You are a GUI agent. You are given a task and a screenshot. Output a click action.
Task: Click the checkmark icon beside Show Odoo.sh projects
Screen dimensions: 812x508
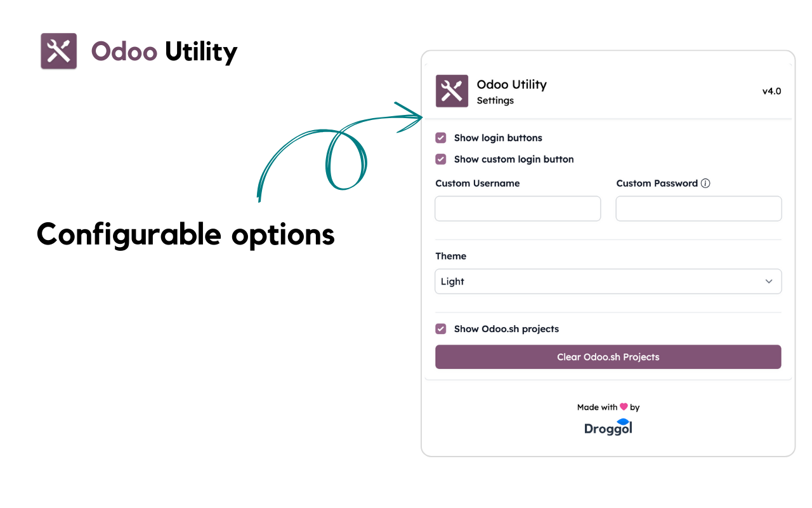(440, 329)
